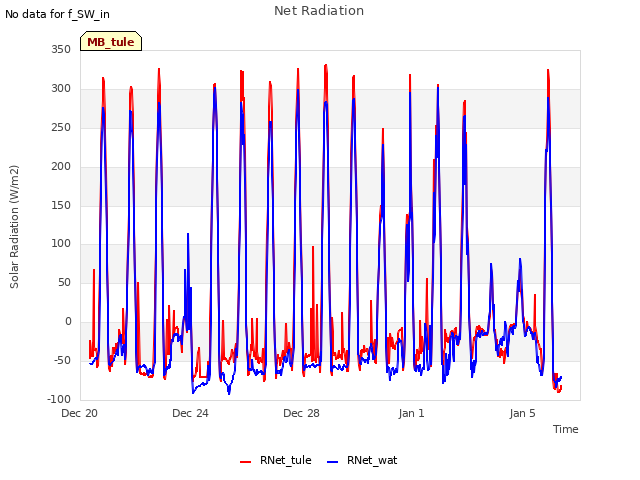Click the MB_tule label box

click(111, 42)
